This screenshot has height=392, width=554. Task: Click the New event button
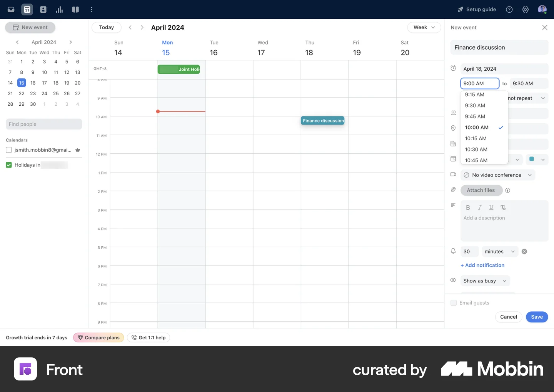pyautogui.click(x=30, y=27)
